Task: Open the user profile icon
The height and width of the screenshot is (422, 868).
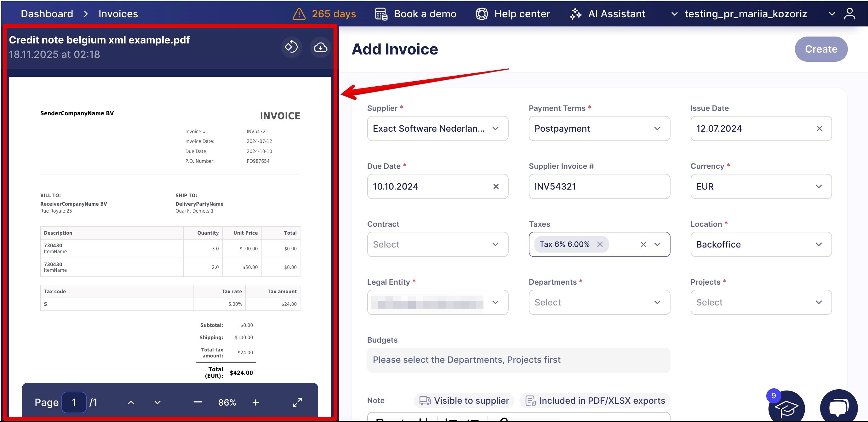Action: pyautogui.click(x=849, y=14)
